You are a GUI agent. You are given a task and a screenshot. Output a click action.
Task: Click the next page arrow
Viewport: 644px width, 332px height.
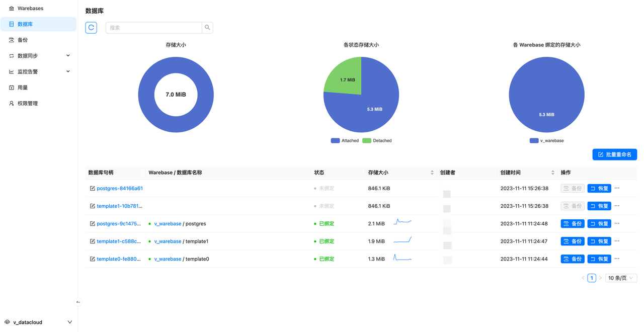600,278
